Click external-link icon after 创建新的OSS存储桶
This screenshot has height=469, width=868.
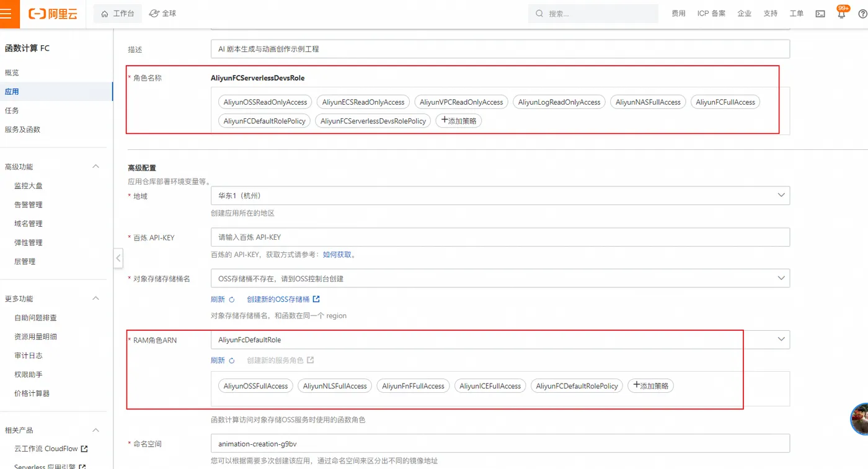click(316, 299)
